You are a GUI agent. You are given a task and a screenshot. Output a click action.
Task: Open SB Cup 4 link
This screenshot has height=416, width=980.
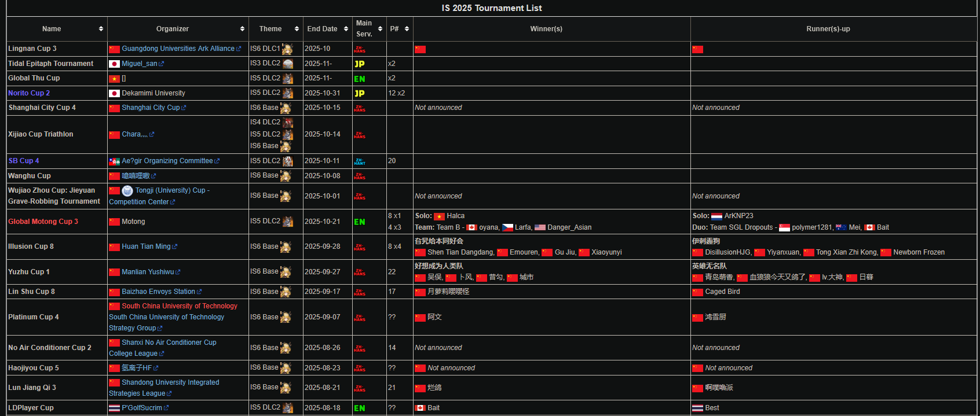(x=24, y=161)
